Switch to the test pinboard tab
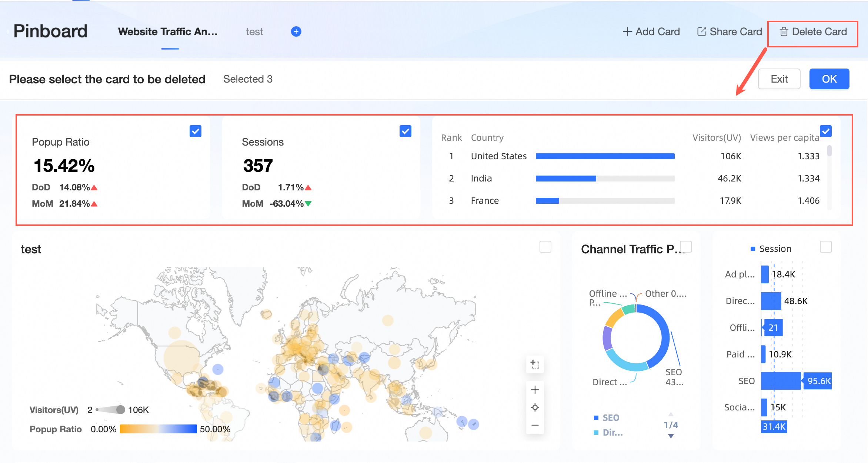868x463 pixels. 254,32
